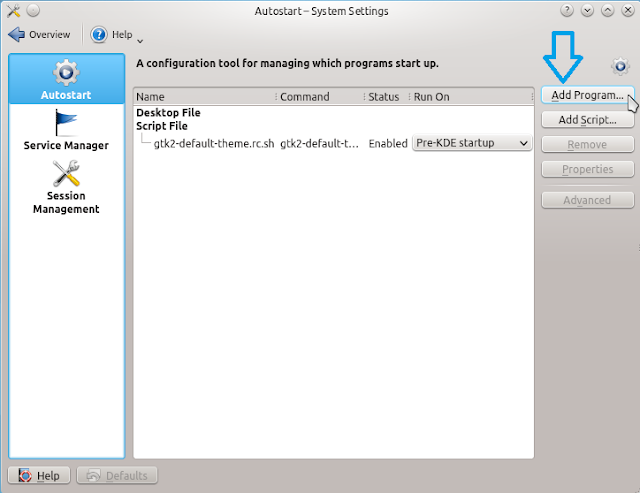Click the Advanced button
The height and width of the screenshot is (493, 640).
[587, 200]
